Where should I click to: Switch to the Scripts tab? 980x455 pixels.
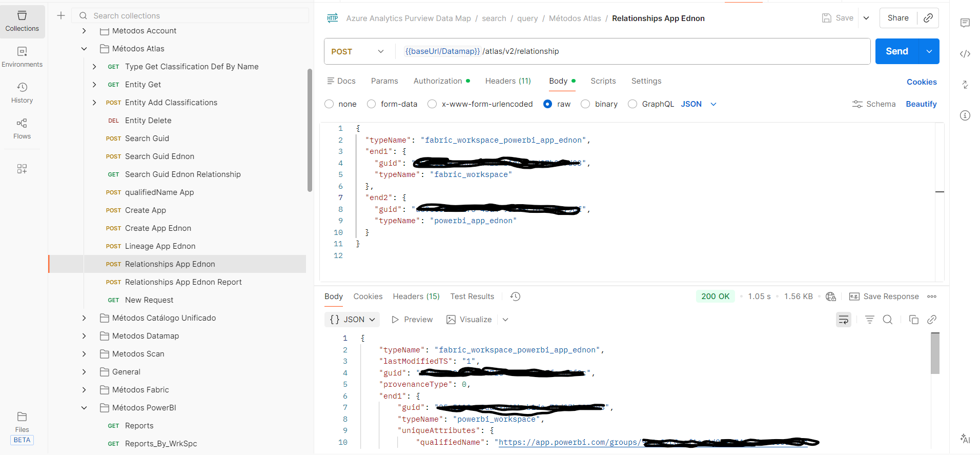[x=603, y=81]
